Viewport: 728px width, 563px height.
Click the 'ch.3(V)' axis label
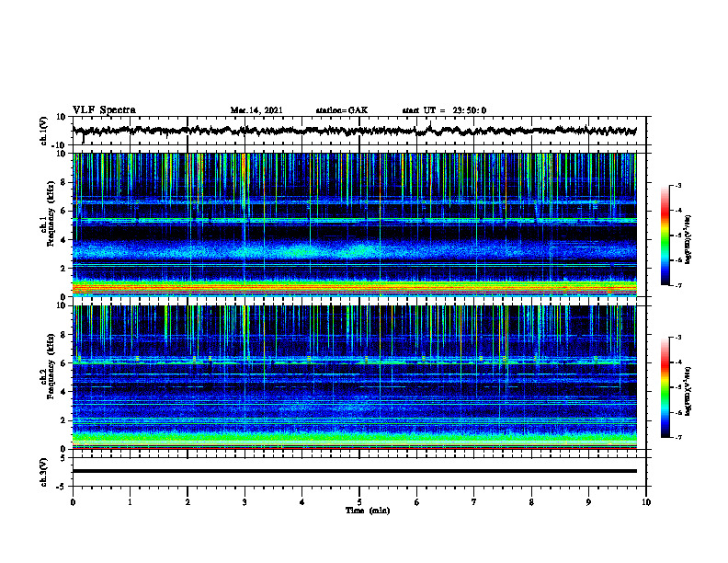click(x=43, y=472)
